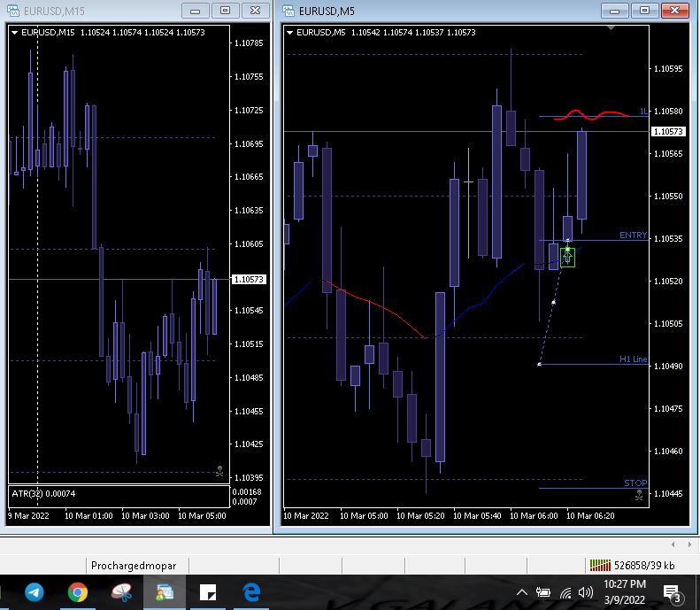Close the EURUSD,M15 chart window
Screen dimensions: 700x610
[x=255, y=11]
